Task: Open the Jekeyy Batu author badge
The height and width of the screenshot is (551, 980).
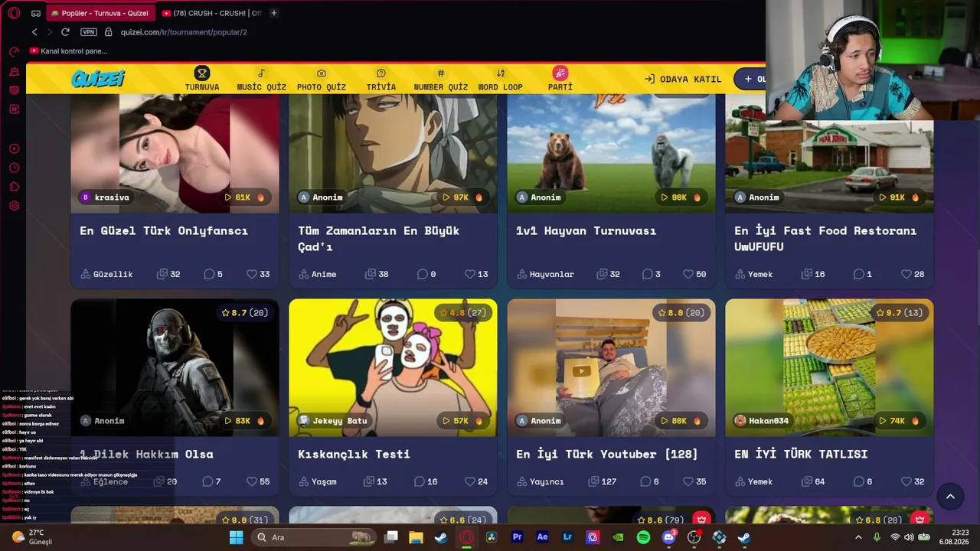Action: (333, 421)
